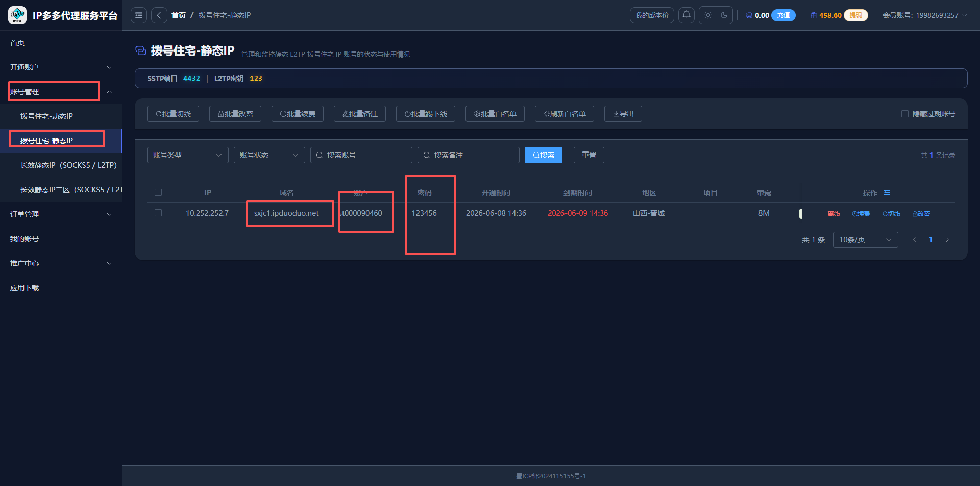Open the 账号类型 account type dropdown
Viewport: 980px width, 486px height.
point(188,155)
